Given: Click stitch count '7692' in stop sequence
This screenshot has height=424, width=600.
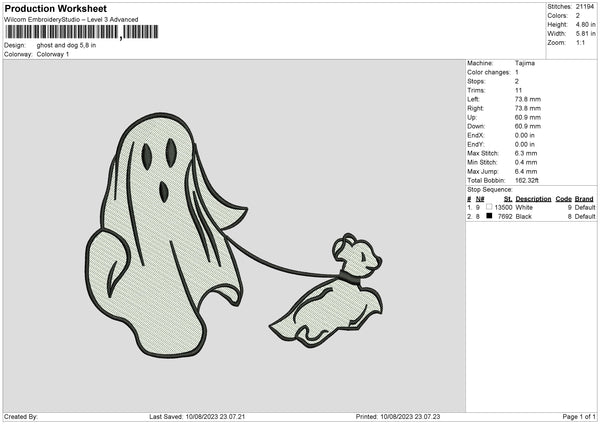Looking at the screenshot, I should point(505,217).
